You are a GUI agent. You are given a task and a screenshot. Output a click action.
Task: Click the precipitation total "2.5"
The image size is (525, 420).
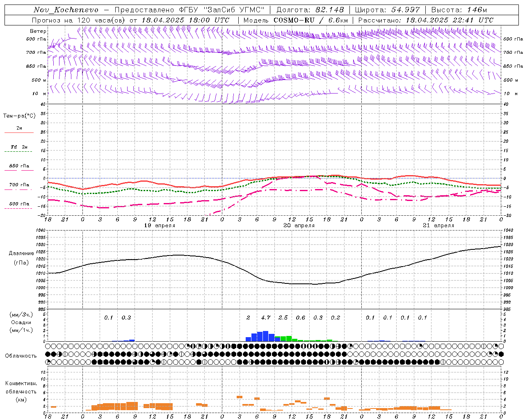[283, 317]
